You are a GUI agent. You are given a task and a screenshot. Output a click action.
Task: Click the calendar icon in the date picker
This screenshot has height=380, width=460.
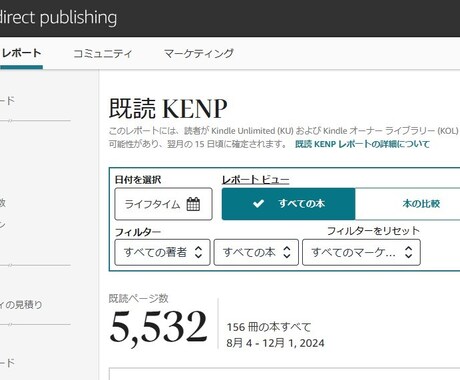(x=193, y=204)
